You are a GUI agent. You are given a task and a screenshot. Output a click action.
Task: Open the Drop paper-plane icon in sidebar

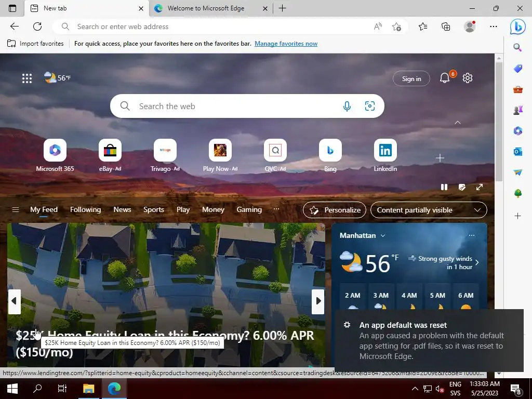(518, 172)
